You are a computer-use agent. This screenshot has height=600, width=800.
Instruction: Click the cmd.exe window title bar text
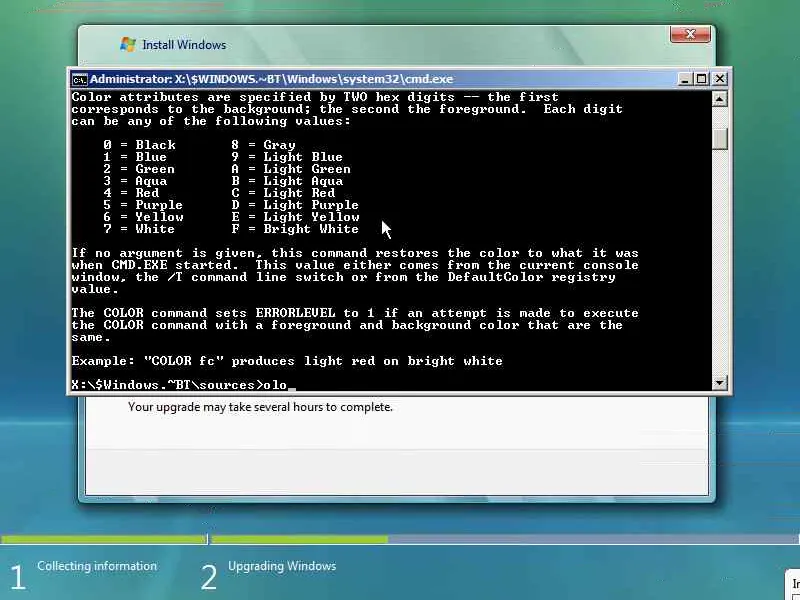[271, 79]
